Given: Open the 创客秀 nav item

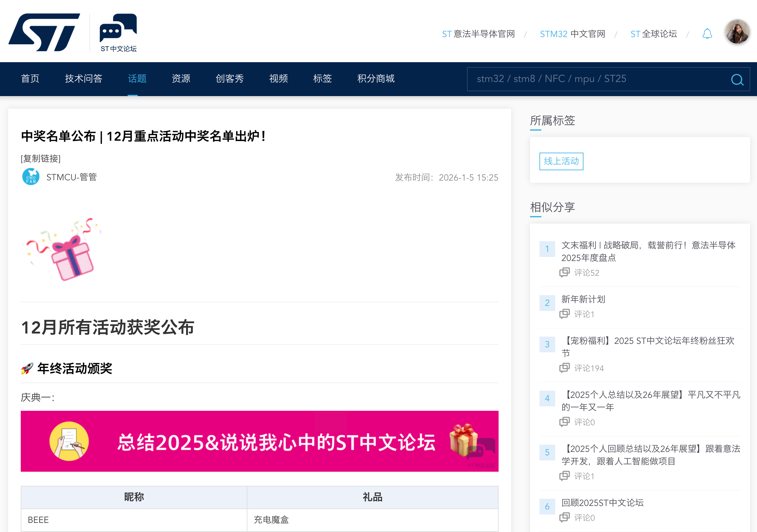Looking at the screenshot, I should coord(229,79).
